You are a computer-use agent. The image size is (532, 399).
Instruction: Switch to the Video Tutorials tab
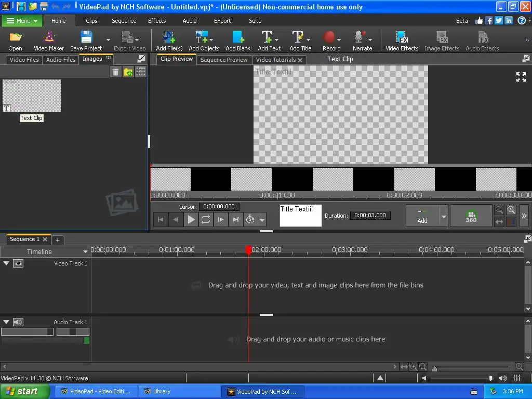click(x=276, y=60)
